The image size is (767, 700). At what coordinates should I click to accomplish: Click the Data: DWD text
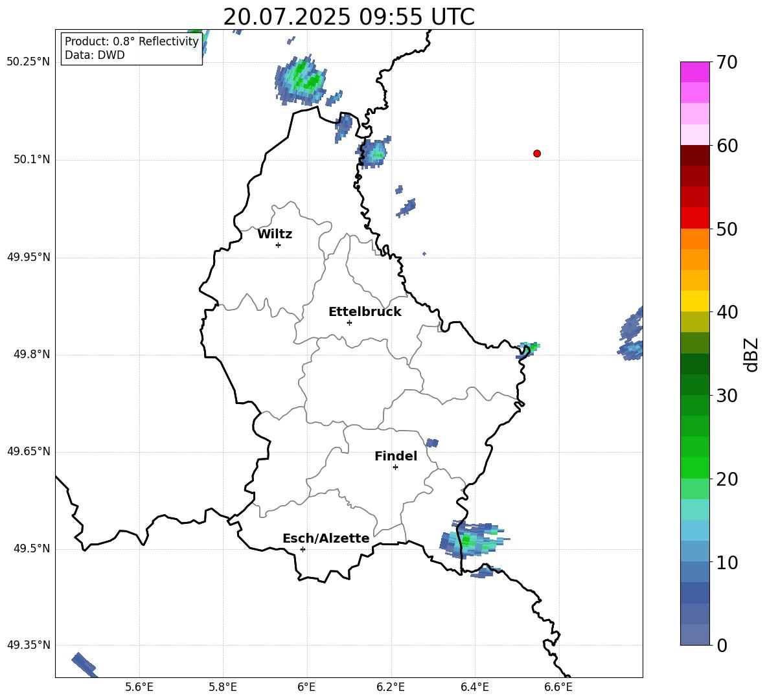coord(95,55)
